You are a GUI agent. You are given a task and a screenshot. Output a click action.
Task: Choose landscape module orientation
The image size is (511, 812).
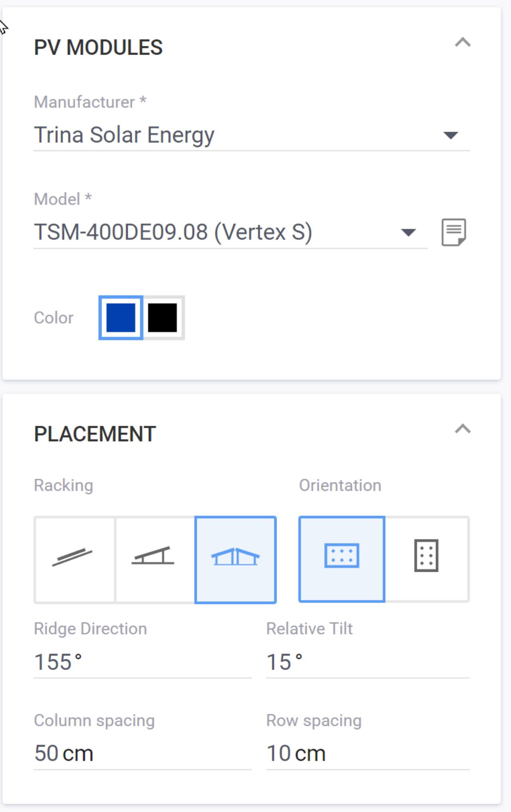tap(342, 559)
